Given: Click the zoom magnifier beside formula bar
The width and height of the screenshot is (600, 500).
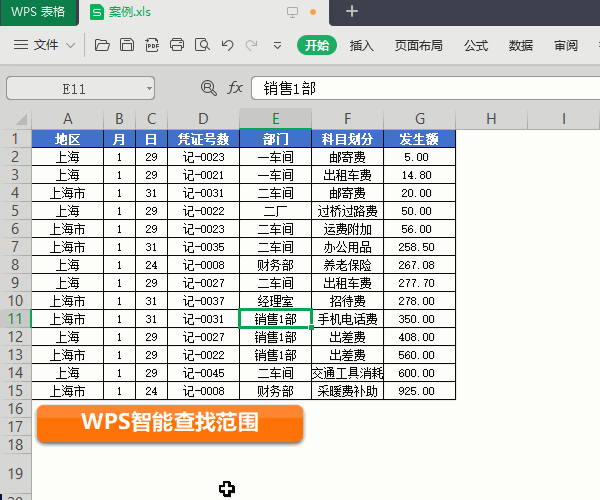Looking at the screenshot, I should 208,88.
